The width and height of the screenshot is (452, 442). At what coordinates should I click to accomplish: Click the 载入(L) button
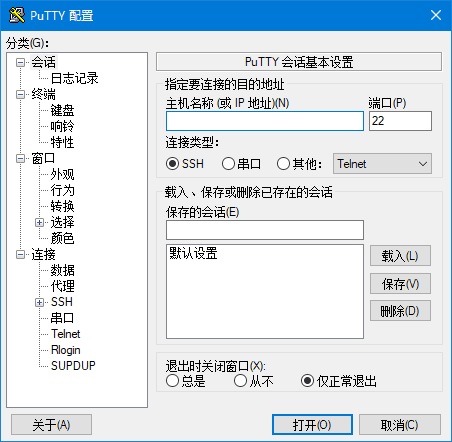pos(400,256)
